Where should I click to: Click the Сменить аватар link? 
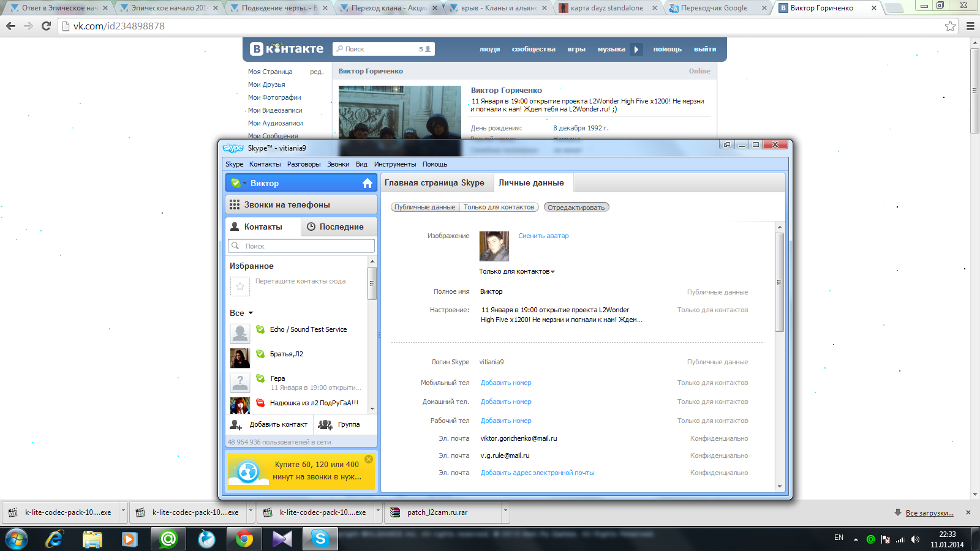pyautogui.click(x=543, y=236)
